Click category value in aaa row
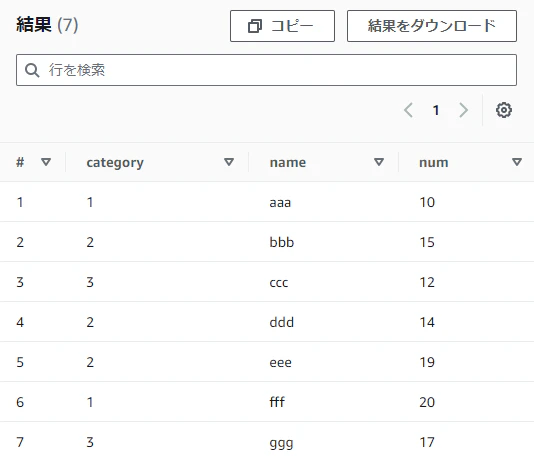Screen dimensions: 534x457 pyautogui.click(x=90, y=202)
